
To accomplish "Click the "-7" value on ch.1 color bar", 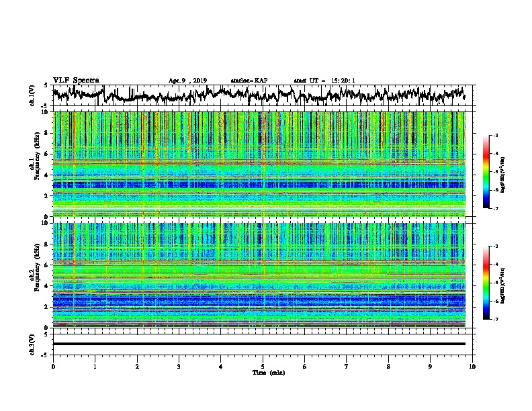I will pyautogui.click(x=496, y=208).
